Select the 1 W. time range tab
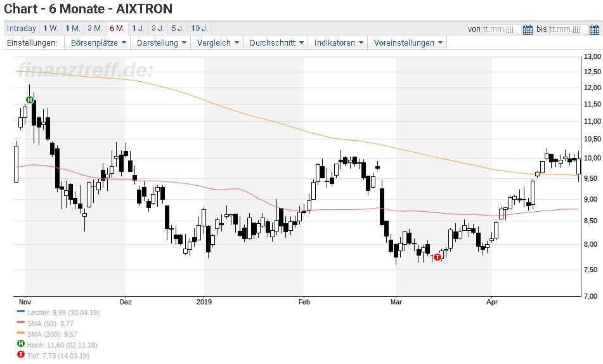Viewport: 603px width, 364px height. (50, 29)
